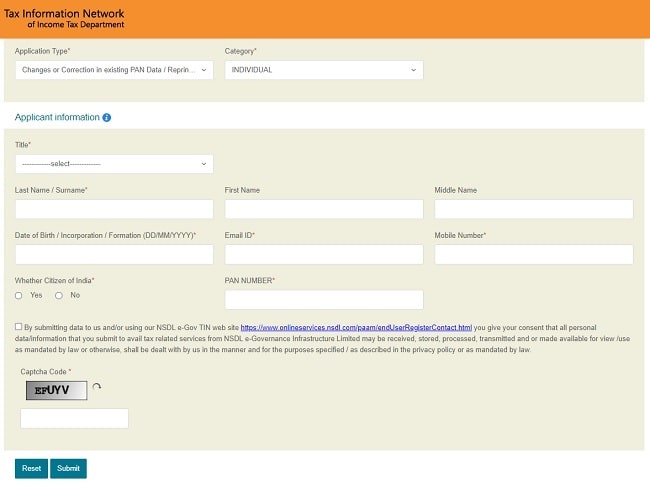Viewport: 650px width, 483px height.
Task: Click the Last Name / Surname field
Action: (114, 209)
